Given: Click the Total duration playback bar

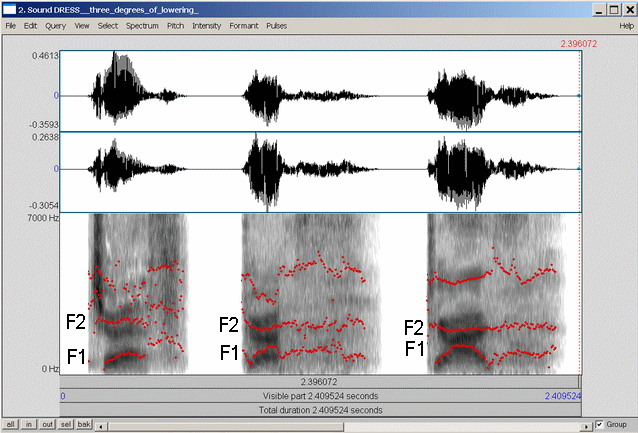Looking at the screenshot, I should coord(321,410).
